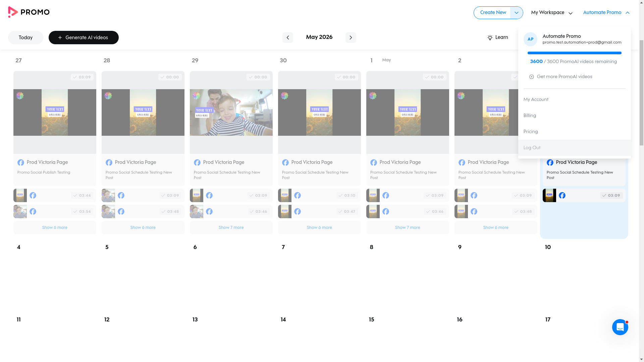Click Generate AI videos button
Viewport: 644px width, 362px height.
(x=84, y=38)
